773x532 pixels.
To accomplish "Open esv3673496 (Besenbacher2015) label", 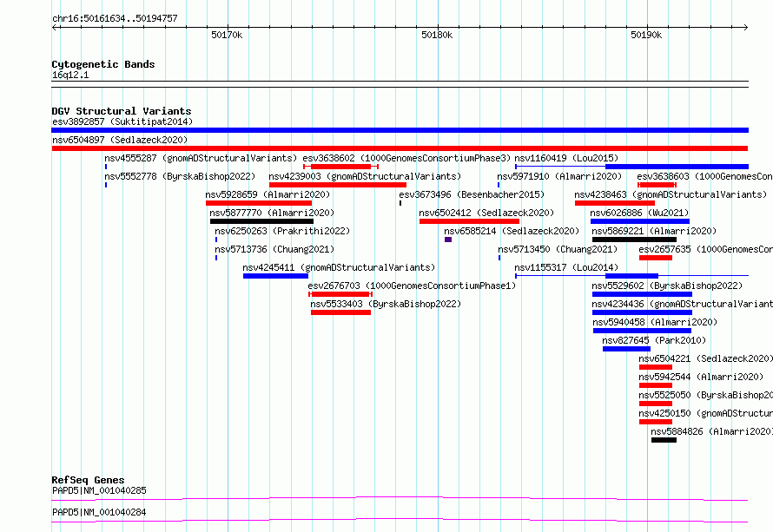I will [x=472, y=194].
